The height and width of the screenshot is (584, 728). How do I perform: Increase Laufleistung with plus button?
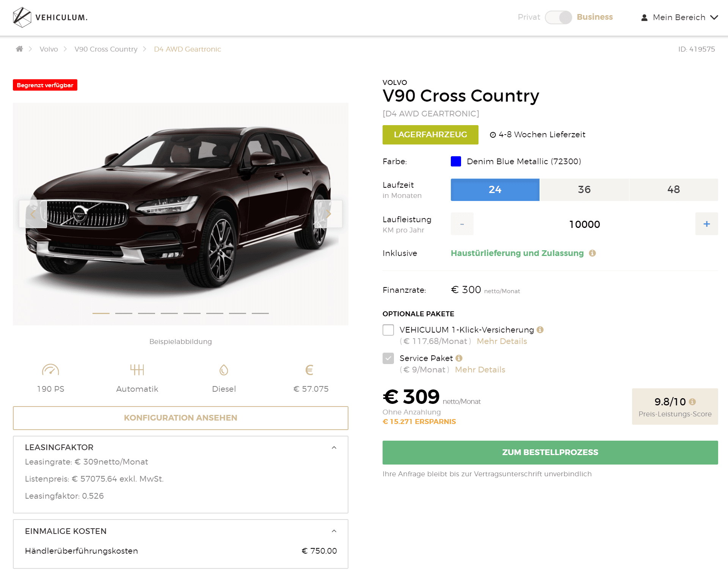click(707, 224)
